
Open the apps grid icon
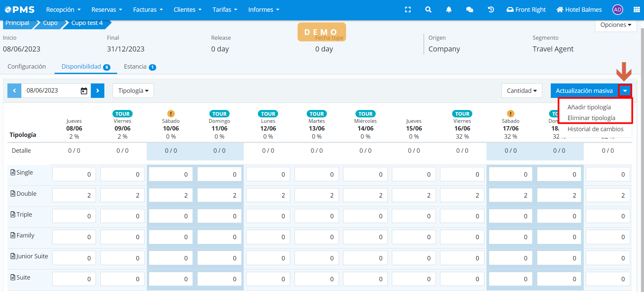click(637, 10)
